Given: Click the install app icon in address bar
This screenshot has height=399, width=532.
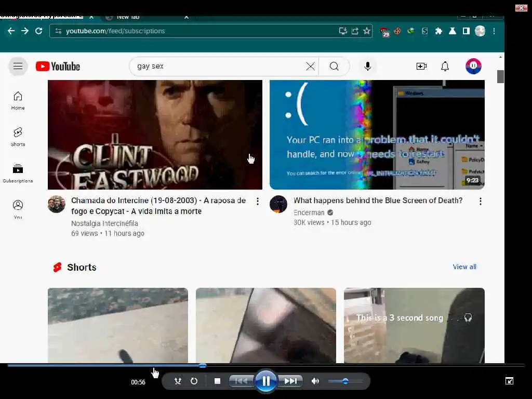Looking at the screenshot, I should pos(343,31).
